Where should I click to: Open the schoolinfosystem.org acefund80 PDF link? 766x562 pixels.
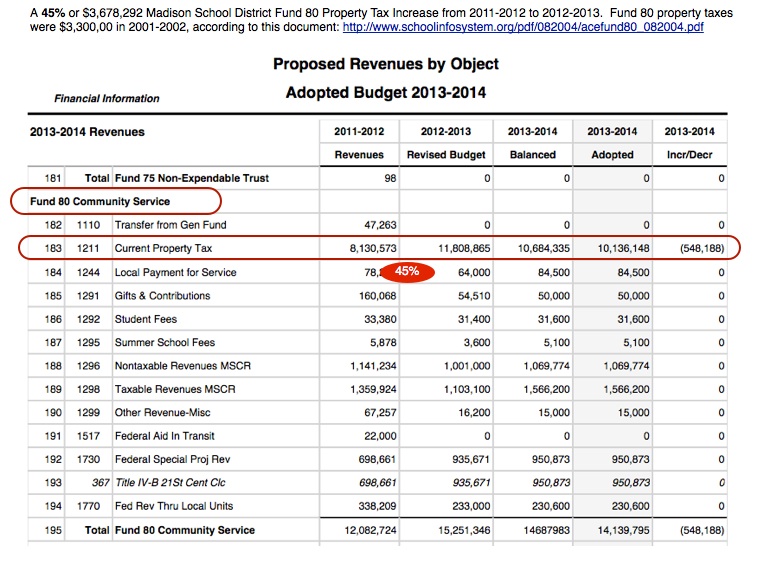[523, 27]
